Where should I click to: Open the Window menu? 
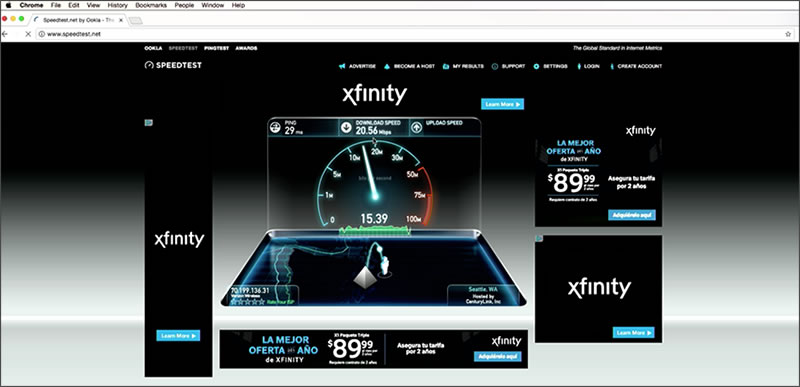click(213, 5)
